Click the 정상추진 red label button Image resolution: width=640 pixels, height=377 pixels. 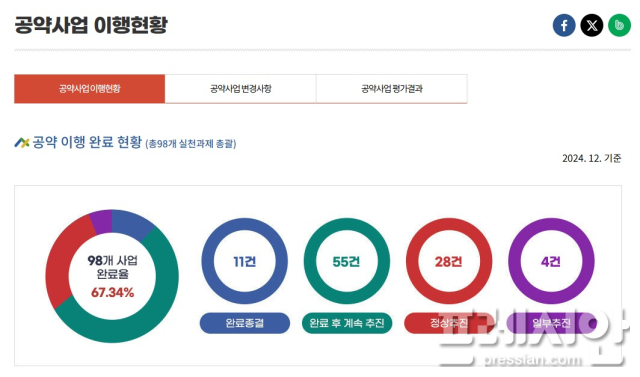(449, 323)
